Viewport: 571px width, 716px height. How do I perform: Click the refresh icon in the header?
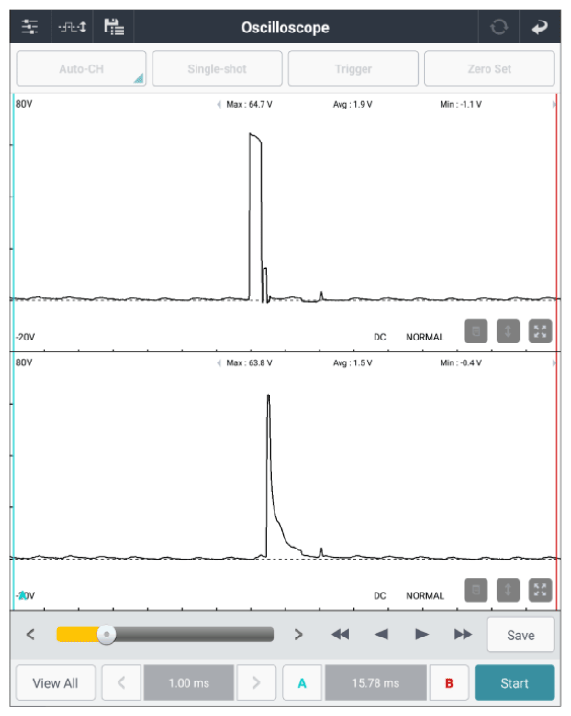coord(499,27)
